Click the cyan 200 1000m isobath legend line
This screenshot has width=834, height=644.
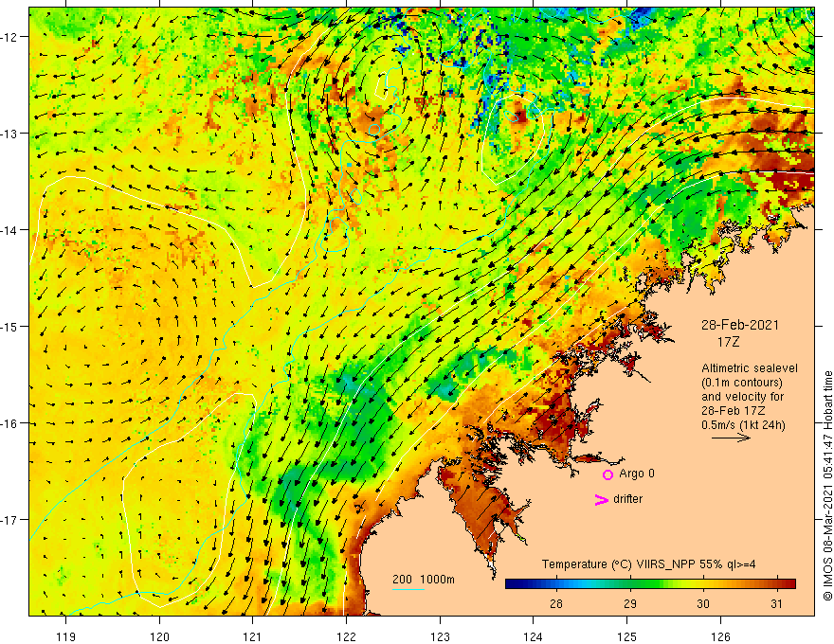(408, 589)
